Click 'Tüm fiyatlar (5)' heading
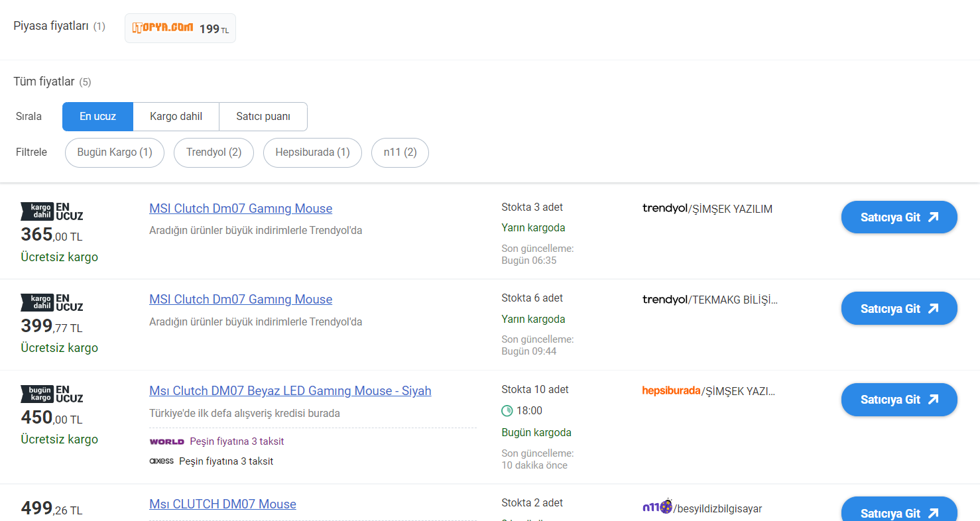The width and height of the screenshot is (980, 521). click(52, 82)
